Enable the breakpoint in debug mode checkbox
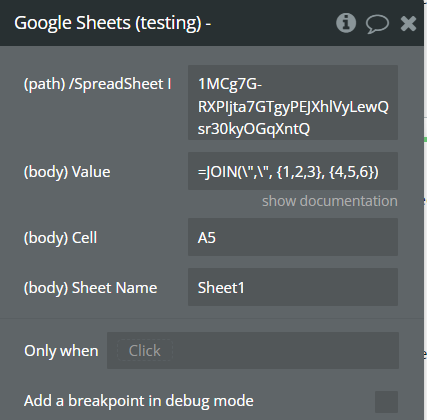This screenshot has width=427, height=420. (x=386, y=402)
